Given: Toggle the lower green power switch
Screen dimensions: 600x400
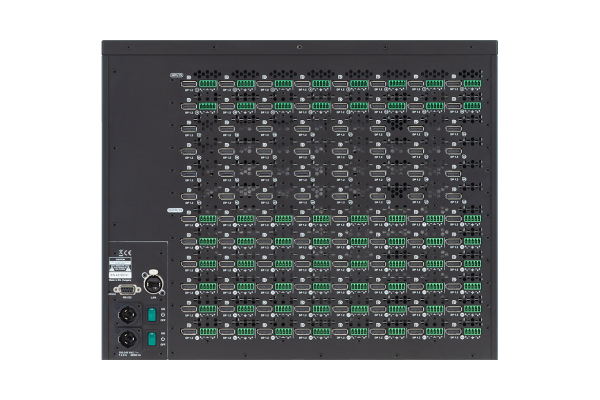Looking at the screenshot, I should 152,339.
